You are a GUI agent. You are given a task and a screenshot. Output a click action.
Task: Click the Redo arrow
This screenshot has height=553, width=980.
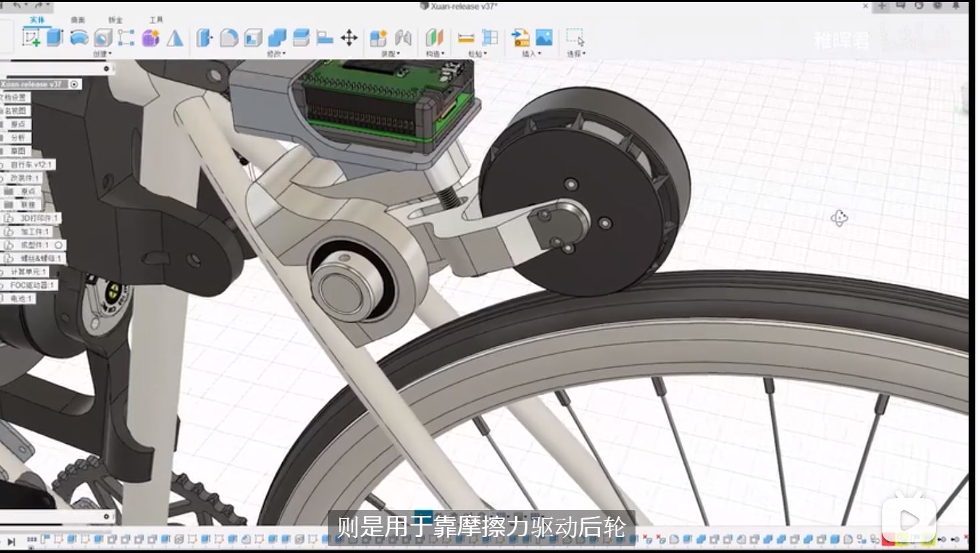click(39, 5)
